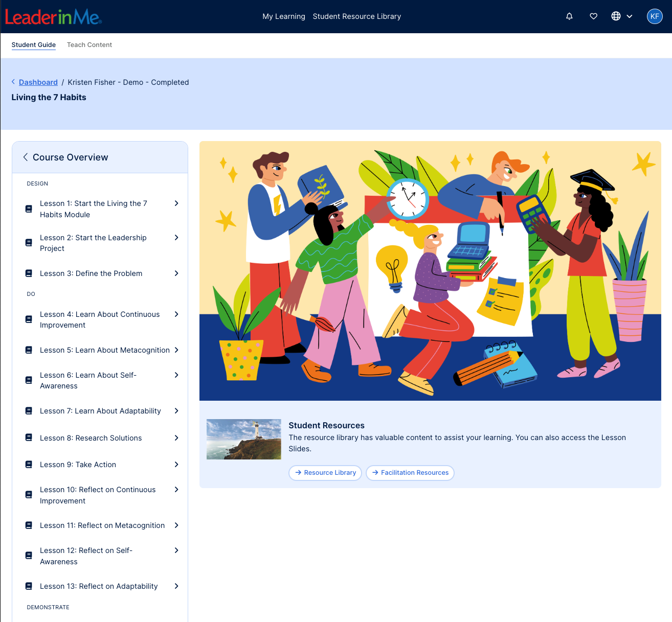Expand Lesson 8 Research Solutions chevron
Viewport: 672px width, 622px height.
[176, 438]
